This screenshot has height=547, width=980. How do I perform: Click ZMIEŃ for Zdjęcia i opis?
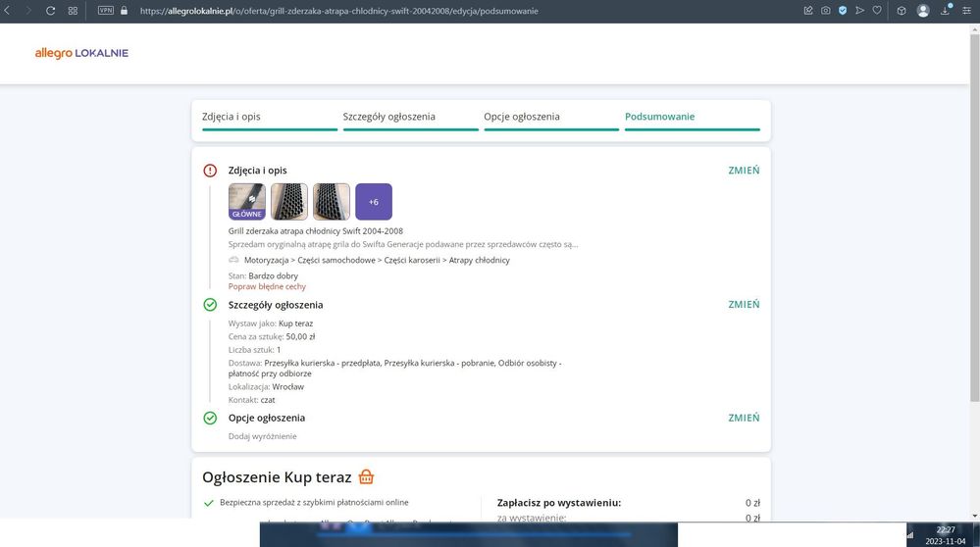(x=744, y=170)
